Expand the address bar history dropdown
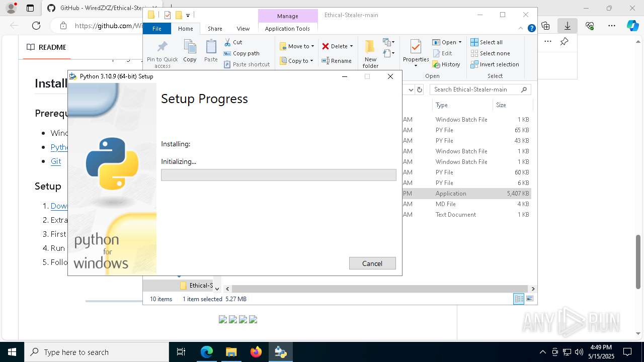This screenshot has width=644, height=362. (410, 89)
